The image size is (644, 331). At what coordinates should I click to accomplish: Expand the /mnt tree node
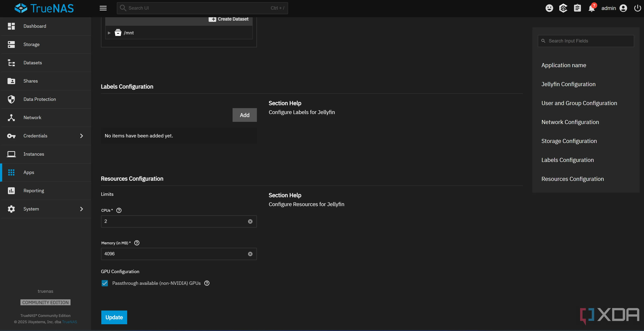109,33
